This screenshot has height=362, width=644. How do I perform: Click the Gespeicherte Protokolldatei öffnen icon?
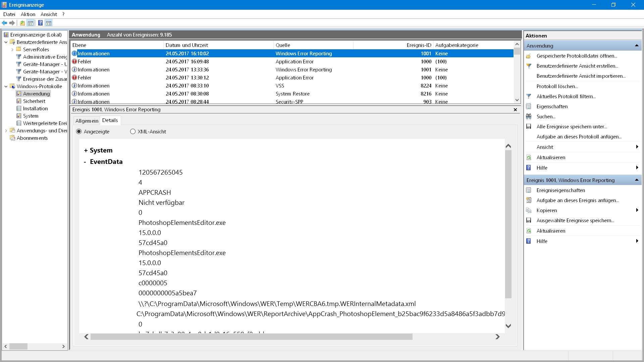529,56
